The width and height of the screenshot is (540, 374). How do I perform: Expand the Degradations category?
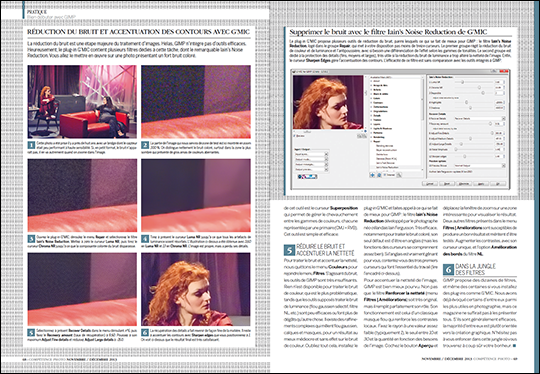click(371, 111)
